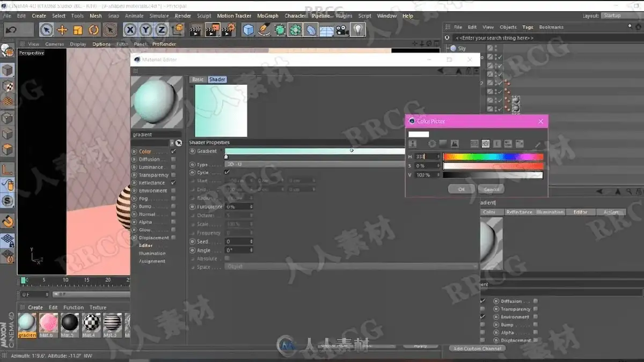Open the Render menu
The image size is (644, 362).
coord(183,16)
